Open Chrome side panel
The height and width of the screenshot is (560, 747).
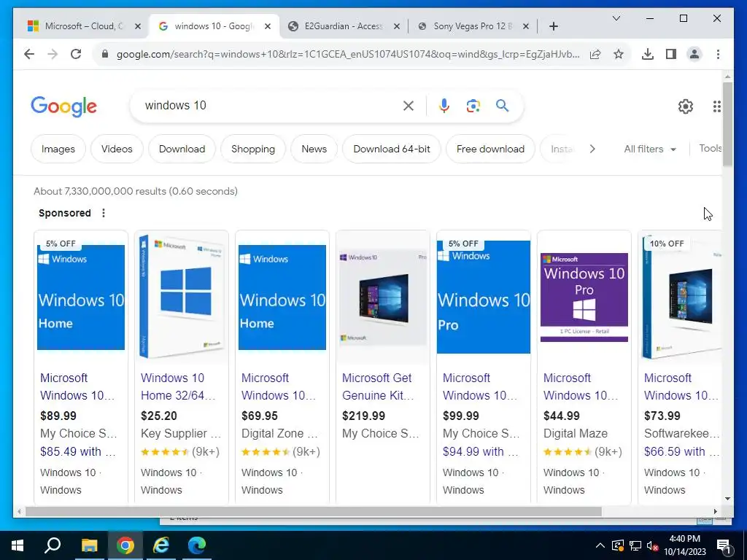coord(671,54)
